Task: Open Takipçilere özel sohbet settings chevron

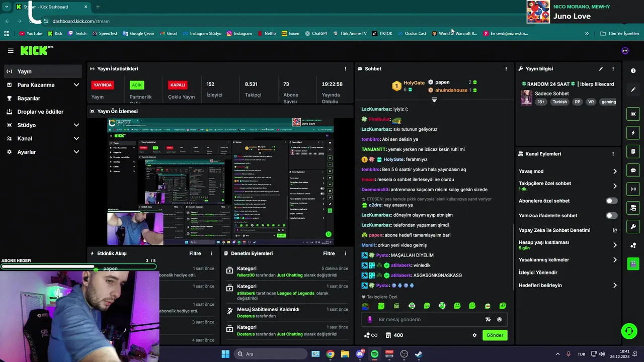Action: [615, 186]
